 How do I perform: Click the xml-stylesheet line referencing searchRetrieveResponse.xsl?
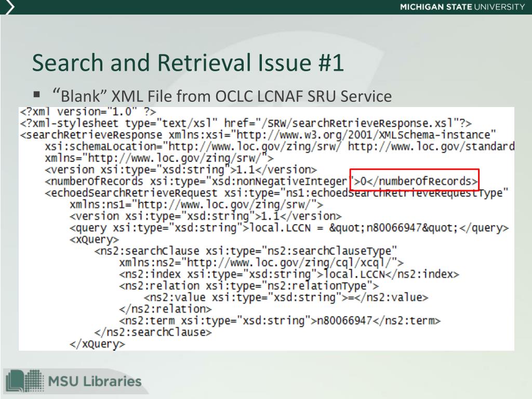pyautogui.click(x=246, y=123)
